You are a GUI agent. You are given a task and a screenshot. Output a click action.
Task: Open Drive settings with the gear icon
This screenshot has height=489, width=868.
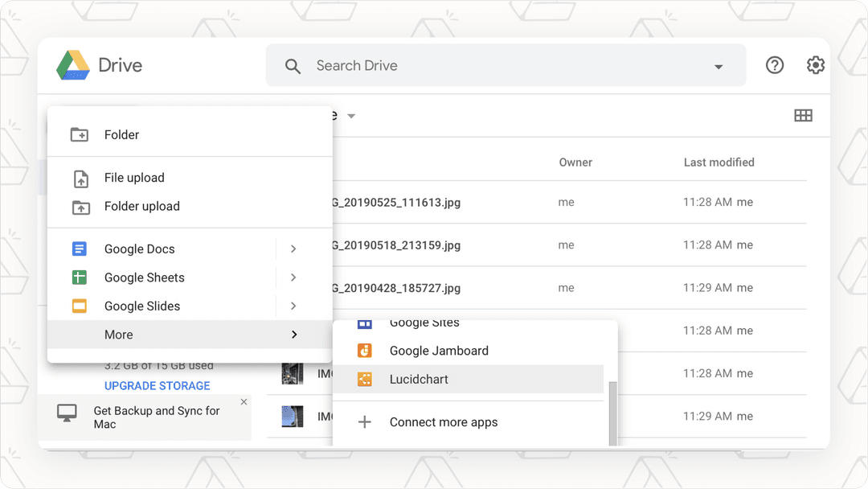pos(816,65)
